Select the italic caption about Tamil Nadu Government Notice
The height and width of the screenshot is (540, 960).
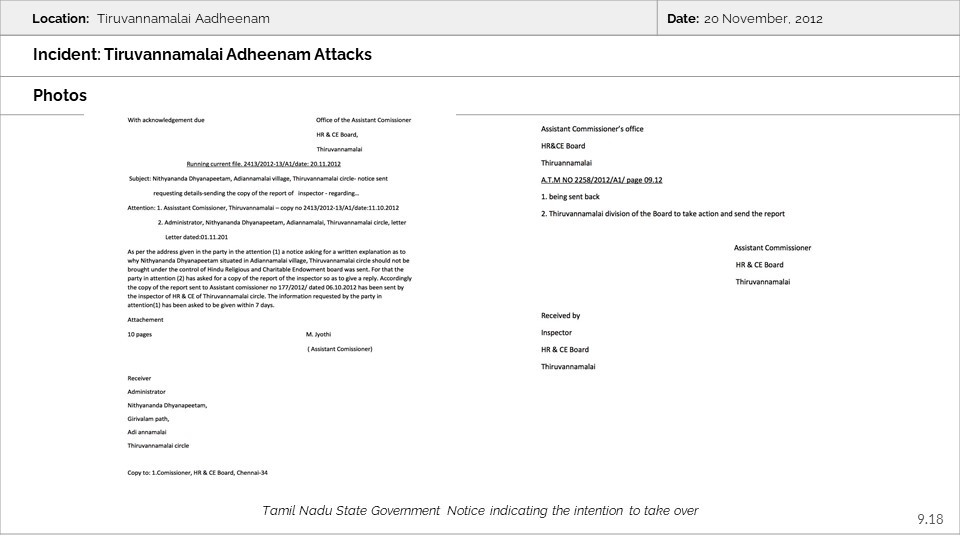coord(479,511)
